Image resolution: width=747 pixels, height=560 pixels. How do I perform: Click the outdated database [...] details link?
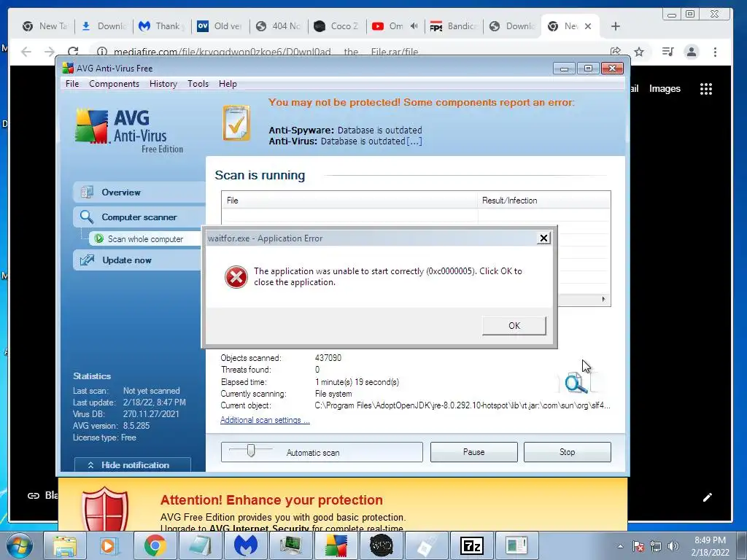coord(414,141)
